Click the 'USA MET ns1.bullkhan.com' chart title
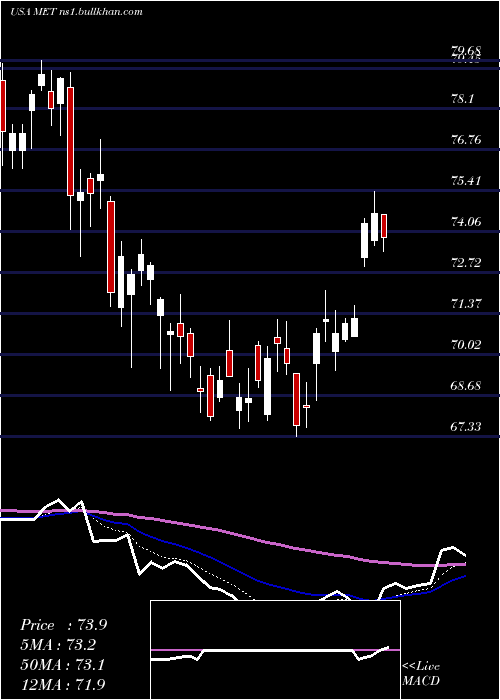The height and width of the screenshot is (700, 500). (x=76, y=12)
